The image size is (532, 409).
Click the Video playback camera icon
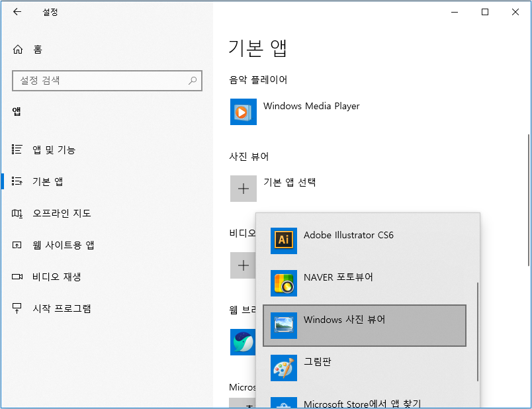coord(17,277)
